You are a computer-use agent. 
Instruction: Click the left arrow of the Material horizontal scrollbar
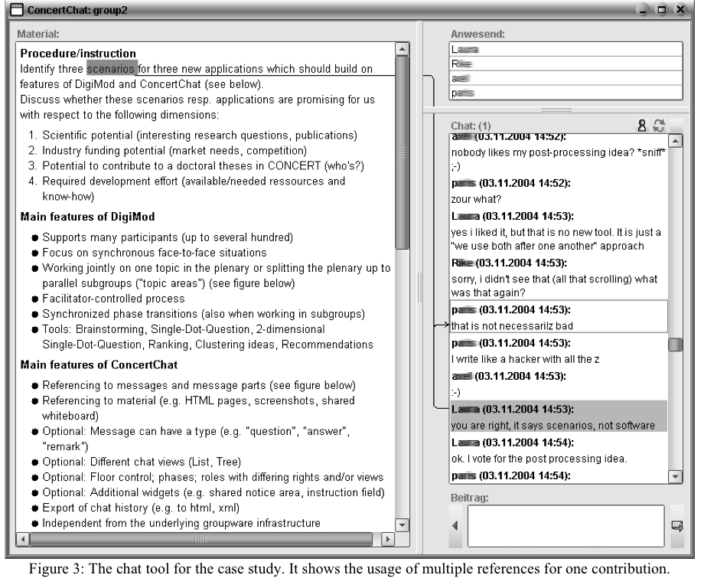[x=23, y=539]
